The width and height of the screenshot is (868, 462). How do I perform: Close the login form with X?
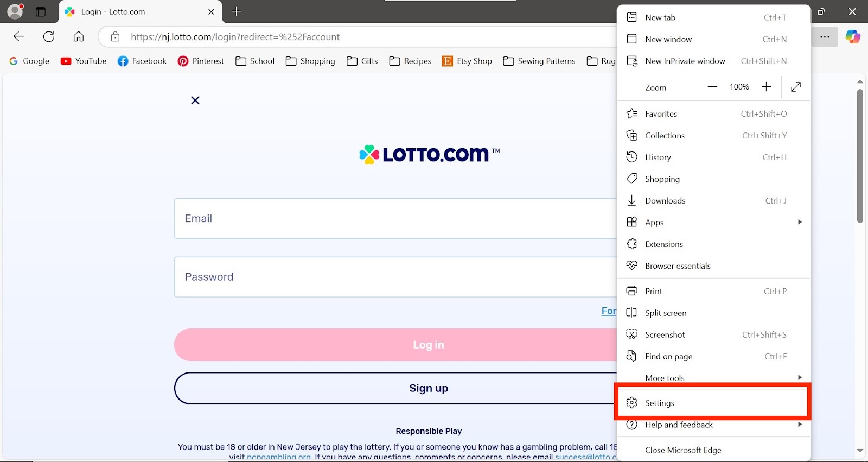point(195,100)
